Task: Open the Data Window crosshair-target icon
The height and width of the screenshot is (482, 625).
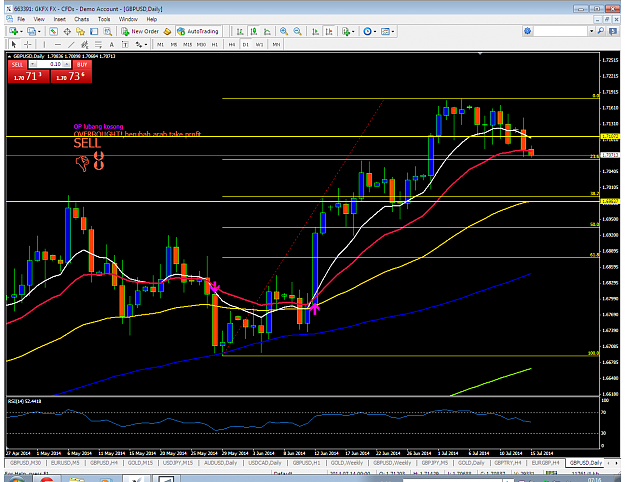Action: (x=67, y=31)
